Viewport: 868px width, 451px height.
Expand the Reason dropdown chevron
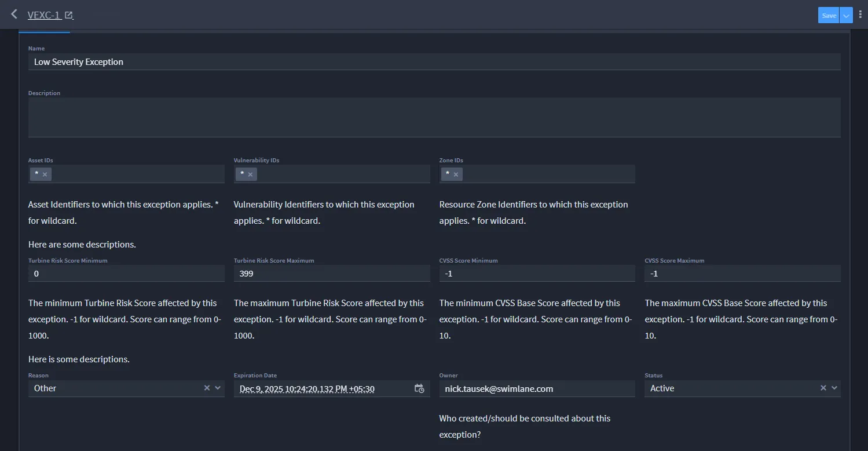(218, 388)
